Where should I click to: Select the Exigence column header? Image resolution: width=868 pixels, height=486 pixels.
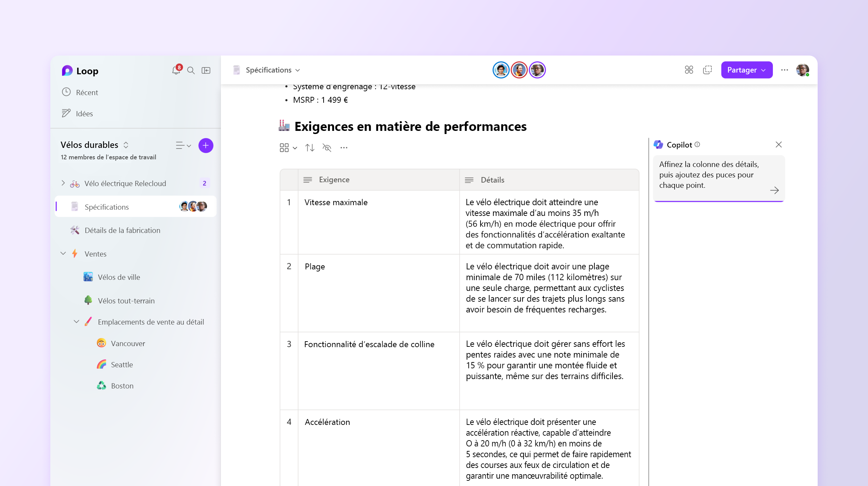point(379,180)
